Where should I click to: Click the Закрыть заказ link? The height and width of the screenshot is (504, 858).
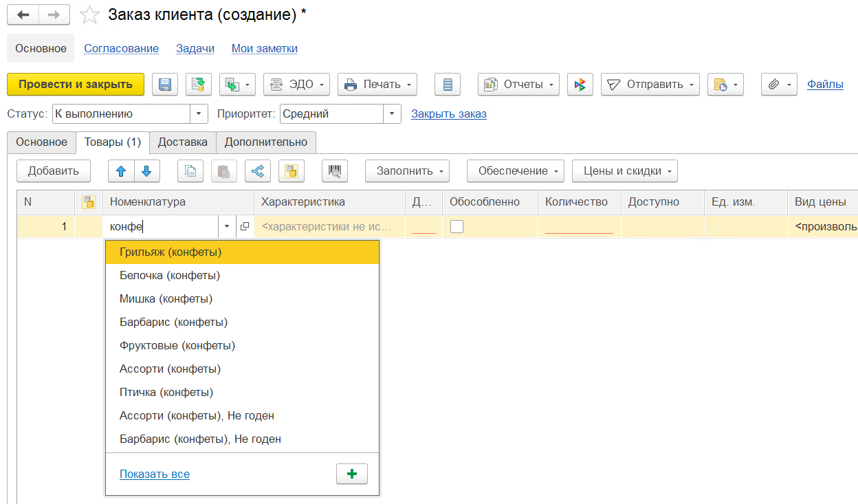tap(449, 114)
